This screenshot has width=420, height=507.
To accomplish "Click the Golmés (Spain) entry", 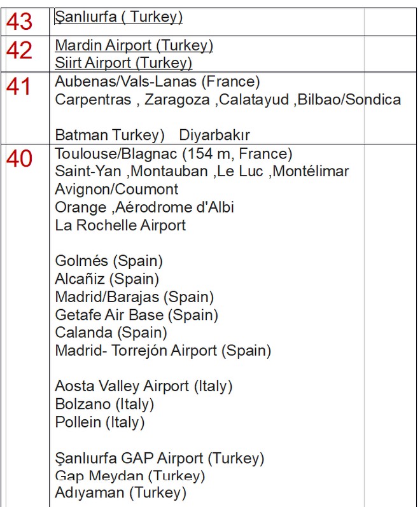I will tap(109, 261).
